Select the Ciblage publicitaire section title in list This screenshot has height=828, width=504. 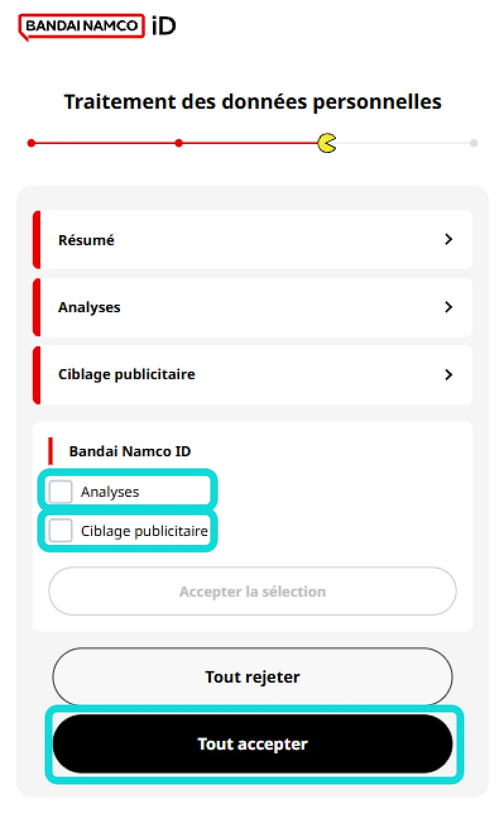126,375
